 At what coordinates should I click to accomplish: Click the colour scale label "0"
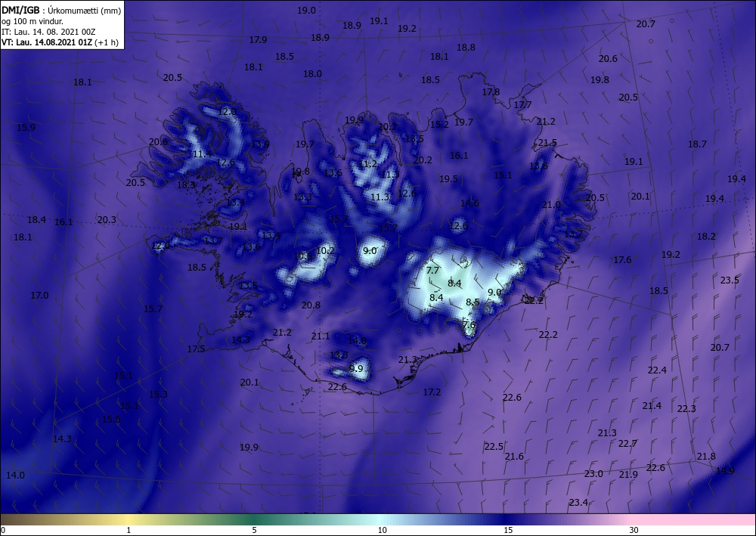[x=3, y=530]
